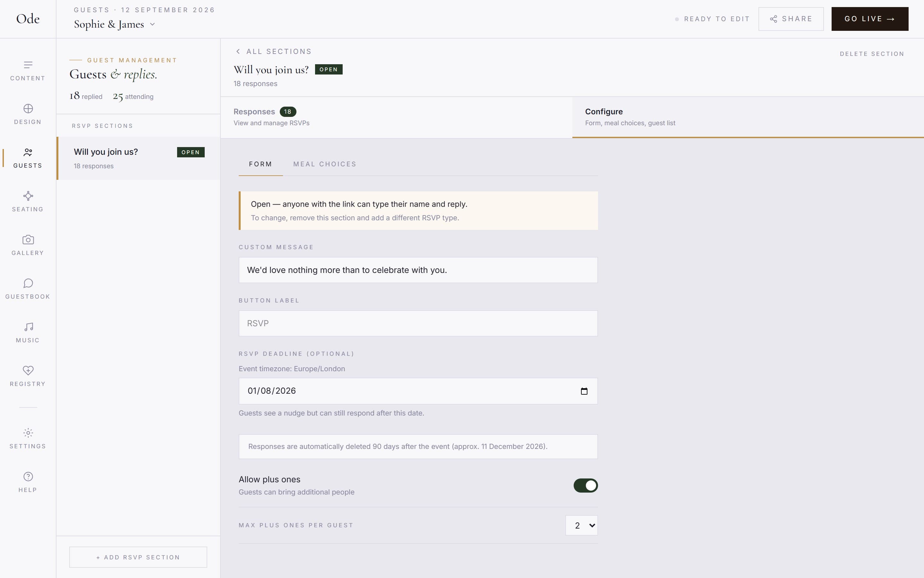Click the auto-deletion 90 days notice
Image resolution: width=924 pixels, height=578 pixels.
point(418,446)
